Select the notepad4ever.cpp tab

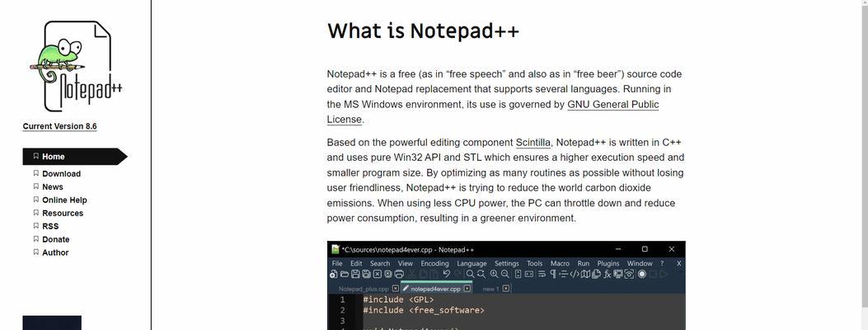coord(436,289)
